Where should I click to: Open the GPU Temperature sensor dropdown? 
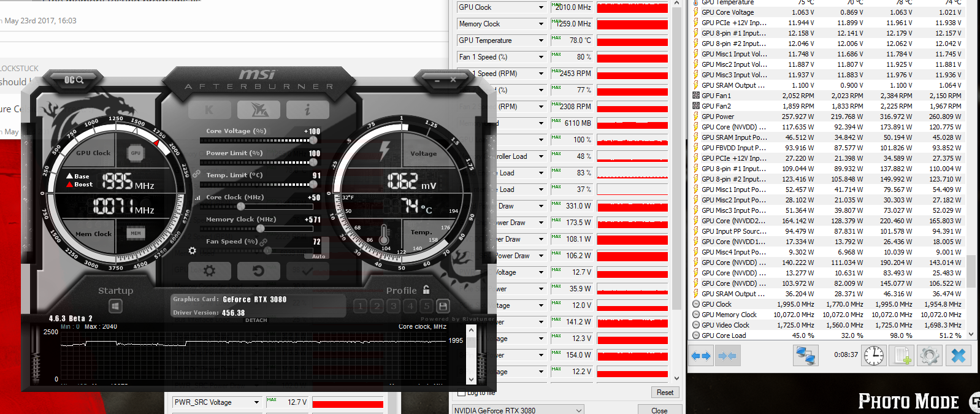click(x=502, y=40)
